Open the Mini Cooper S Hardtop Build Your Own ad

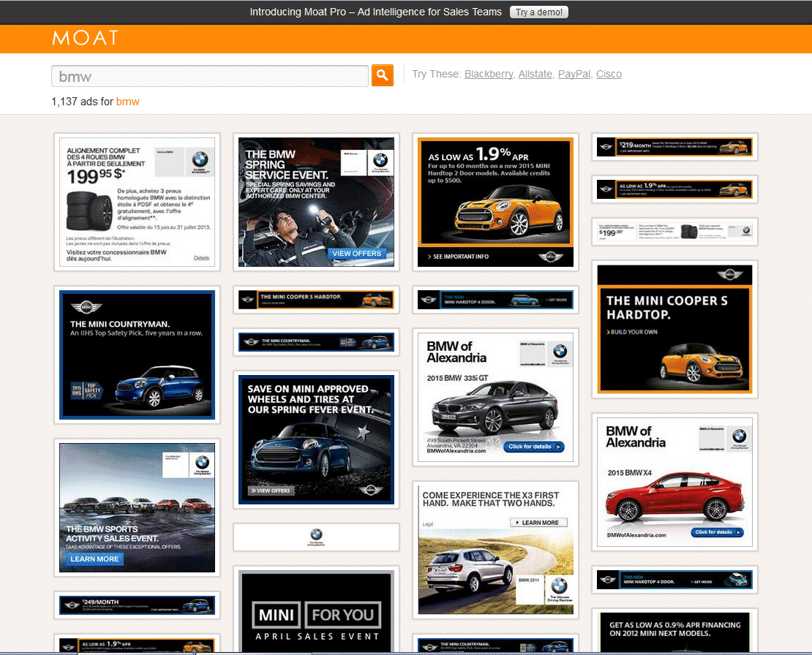pos(674,330)
